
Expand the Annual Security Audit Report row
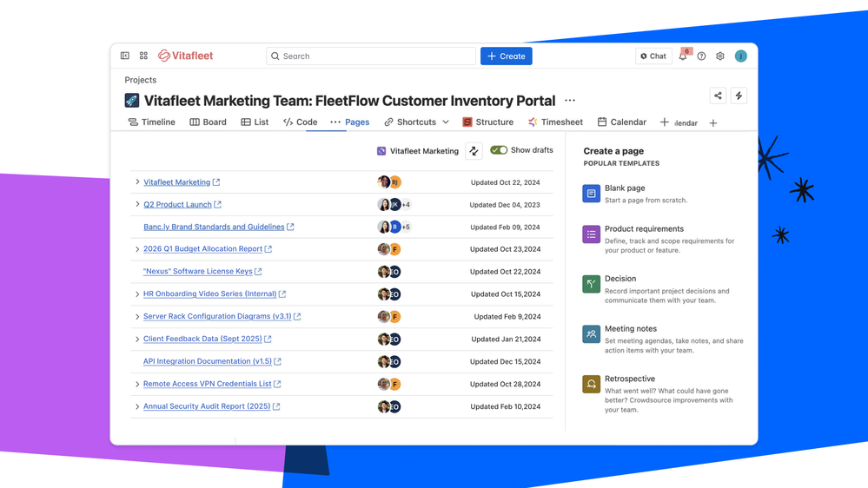click(137, 406)
